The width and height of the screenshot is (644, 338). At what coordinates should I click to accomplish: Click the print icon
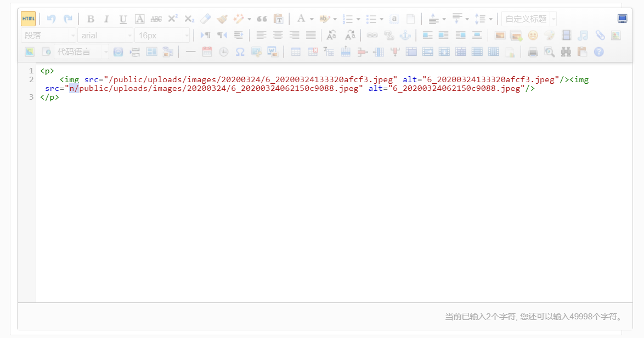coord(533,51)
